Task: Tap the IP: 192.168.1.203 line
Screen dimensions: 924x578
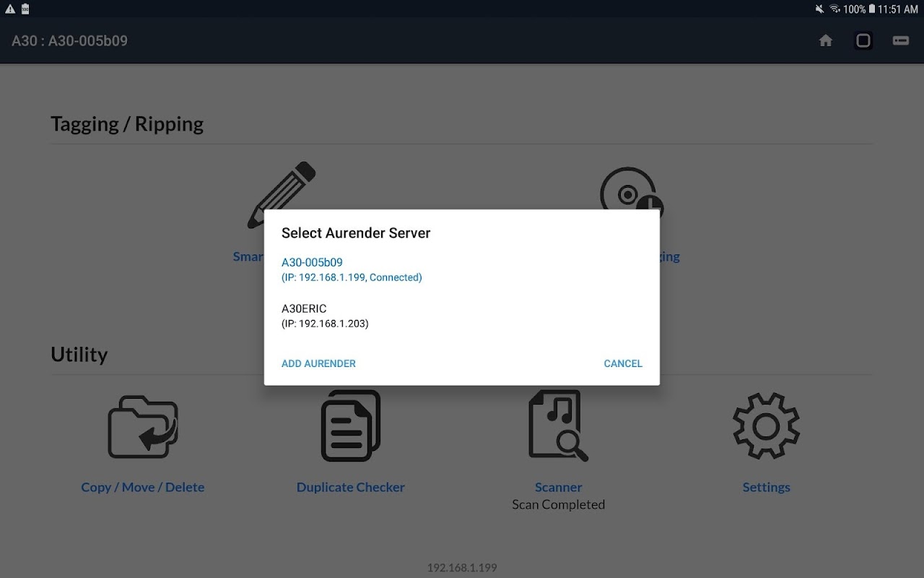Action: click(x=325, y=324)
